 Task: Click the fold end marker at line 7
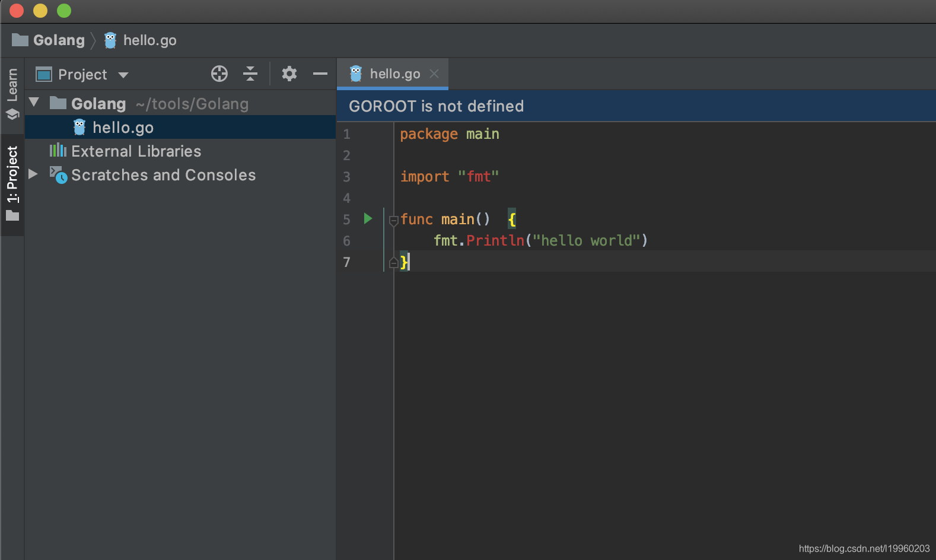pos(393,262)
